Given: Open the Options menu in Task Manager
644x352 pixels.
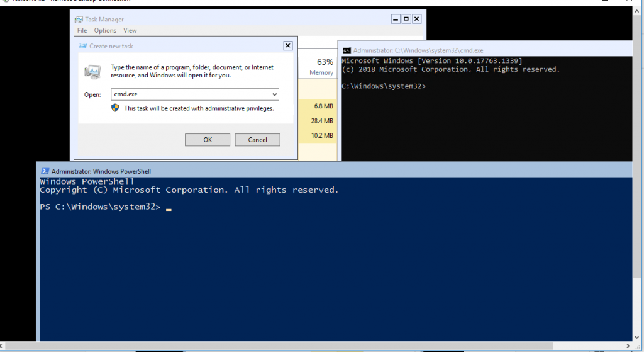Looking at the screenshot, I should pos(105,30).
